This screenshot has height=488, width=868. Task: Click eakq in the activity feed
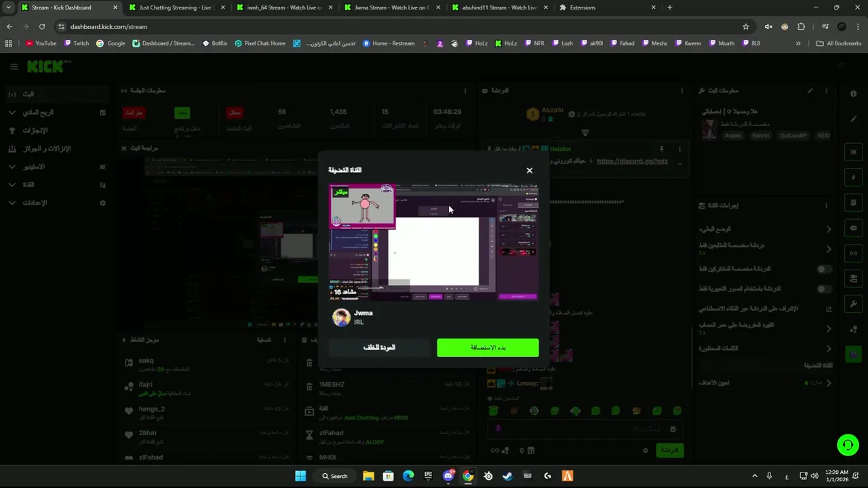[146, 361]
